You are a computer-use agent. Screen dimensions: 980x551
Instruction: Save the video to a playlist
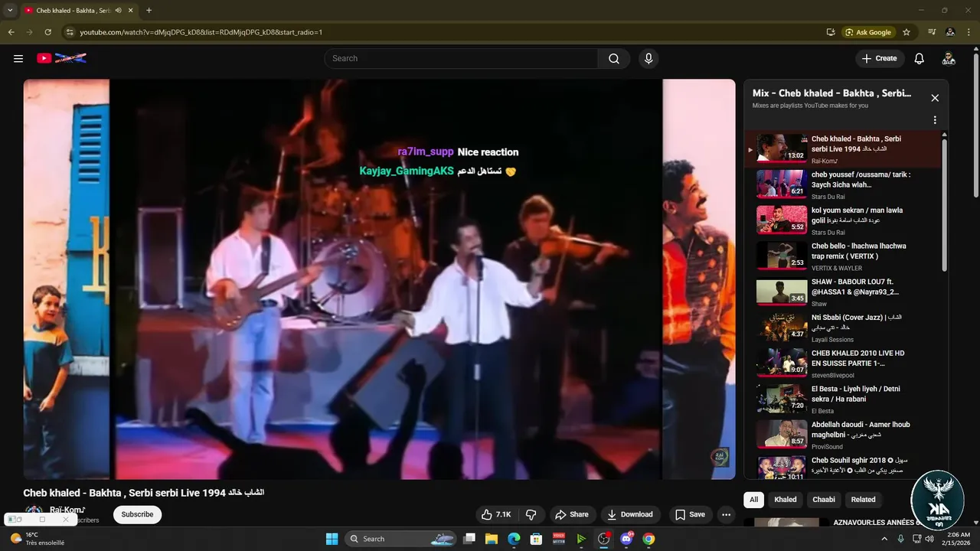click(x=690, y=514)
